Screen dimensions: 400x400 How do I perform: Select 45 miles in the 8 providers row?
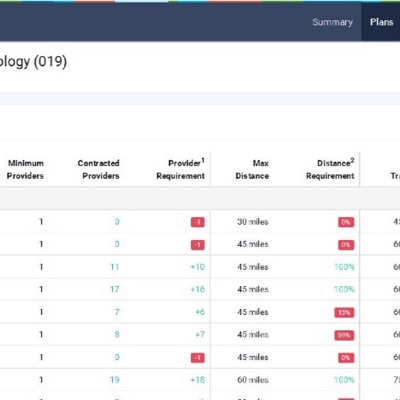tap(253, 335)
